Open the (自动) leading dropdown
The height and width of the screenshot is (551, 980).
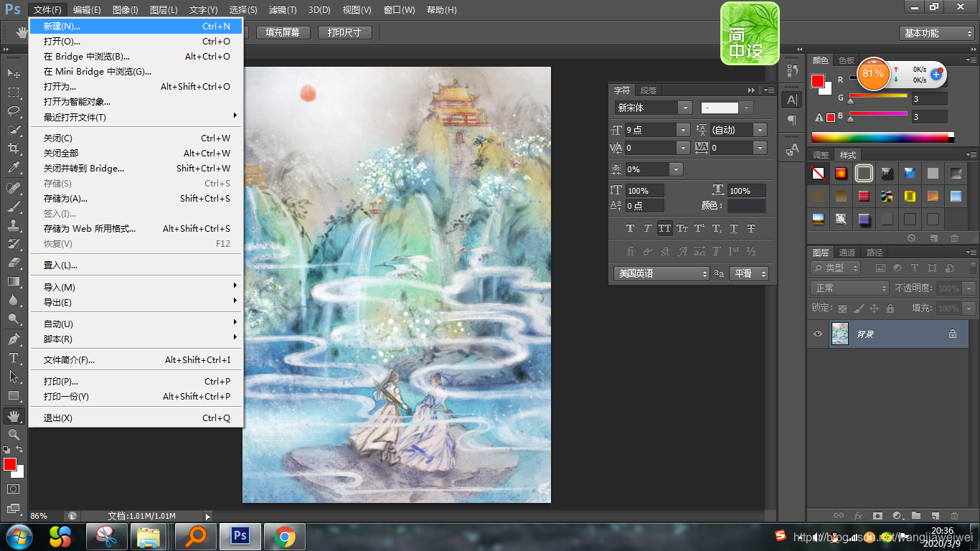coord(760,130)
